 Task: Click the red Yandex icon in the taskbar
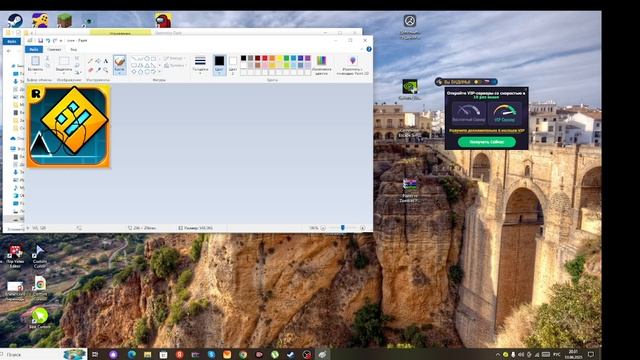coord(179,354)
